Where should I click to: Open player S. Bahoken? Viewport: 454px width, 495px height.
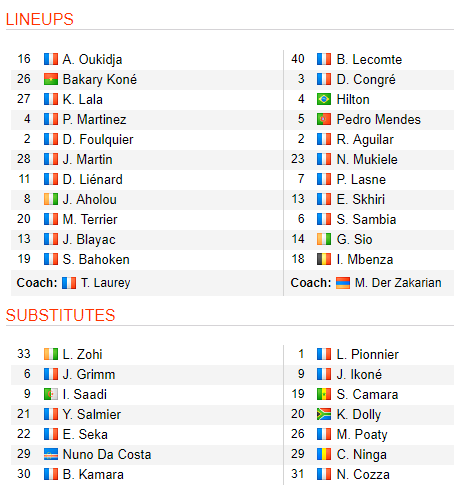pos(96,259)
